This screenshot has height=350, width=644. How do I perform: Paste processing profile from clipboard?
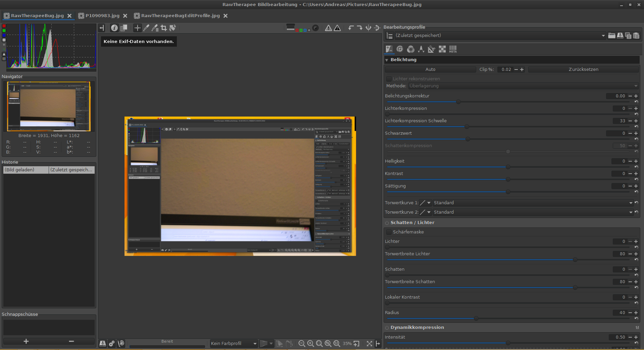tap(636, 36)
